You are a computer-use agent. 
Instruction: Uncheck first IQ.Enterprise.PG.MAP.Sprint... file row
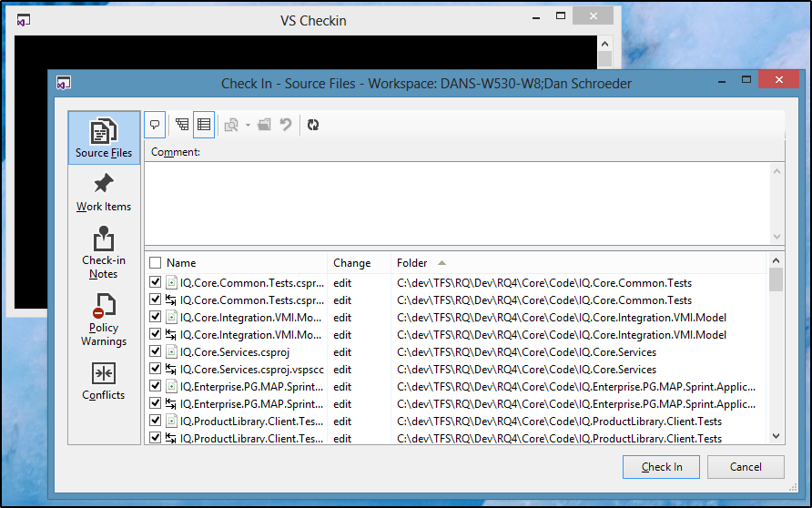pos(156,386)
